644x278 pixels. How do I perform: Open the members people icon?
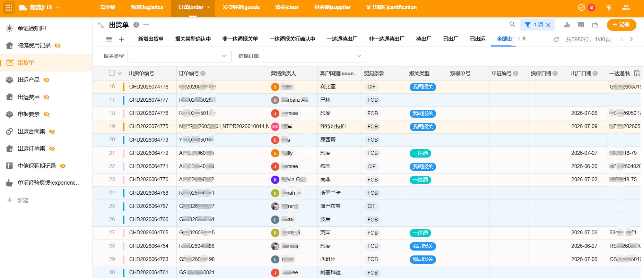tap(626, 7)
